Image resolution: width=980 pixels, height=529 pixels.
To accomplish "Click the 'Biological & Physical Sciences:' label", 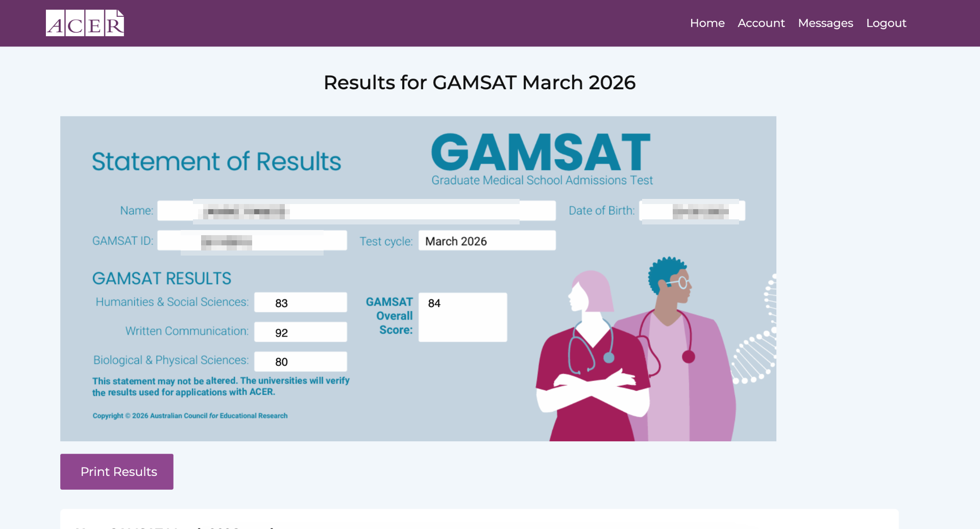I will (171, 360).
